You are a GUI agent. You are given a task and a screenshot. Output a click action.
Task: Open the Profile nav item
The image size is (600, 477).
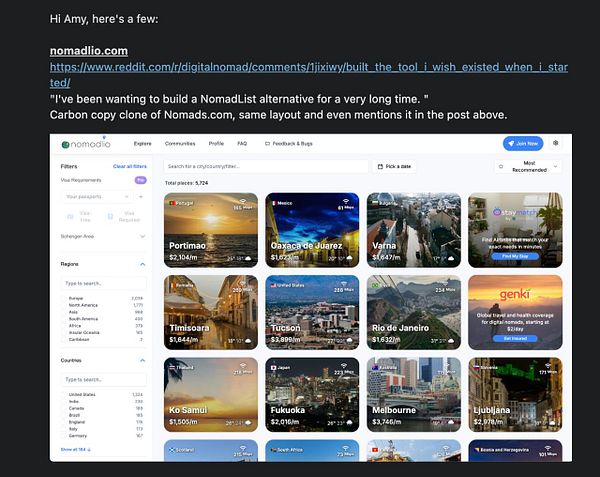coord(216,143)
